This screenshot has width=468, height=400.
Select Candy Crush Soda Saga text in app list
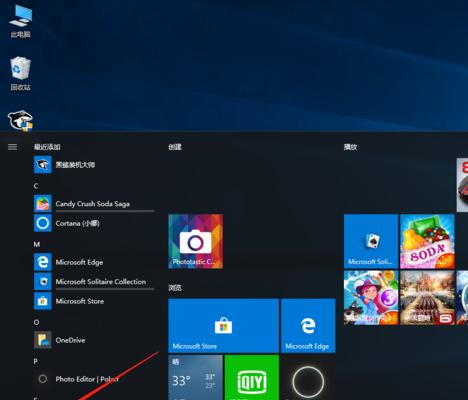(93, 204)
